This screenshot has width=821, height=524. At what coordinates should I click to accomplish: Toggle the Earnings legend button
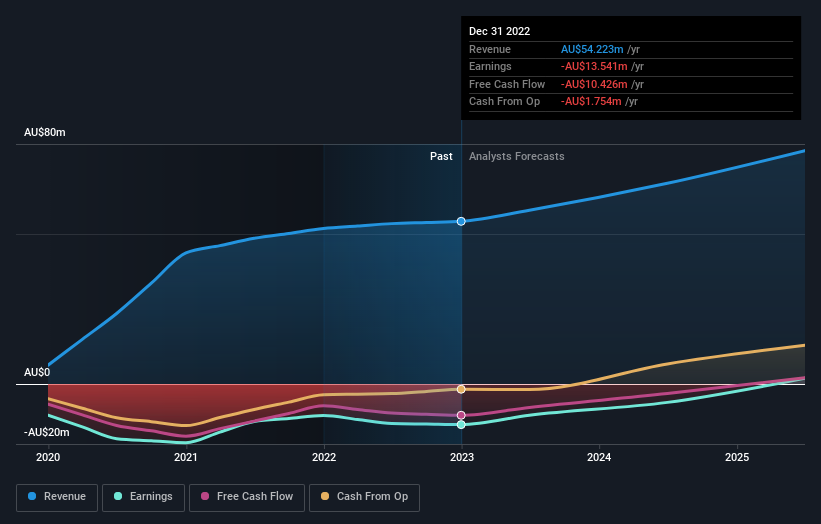click(143, 497)
